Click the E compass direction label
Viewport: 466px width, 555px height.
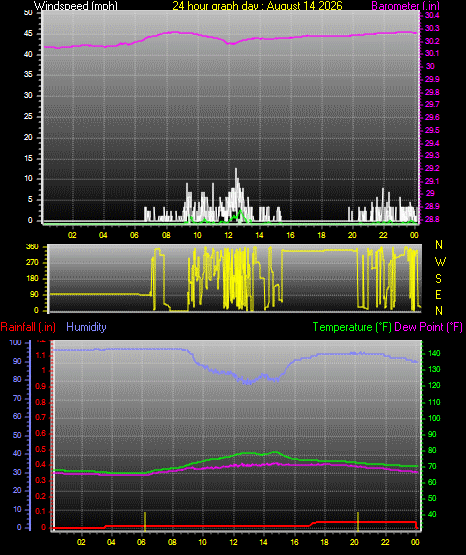point(438,294)
